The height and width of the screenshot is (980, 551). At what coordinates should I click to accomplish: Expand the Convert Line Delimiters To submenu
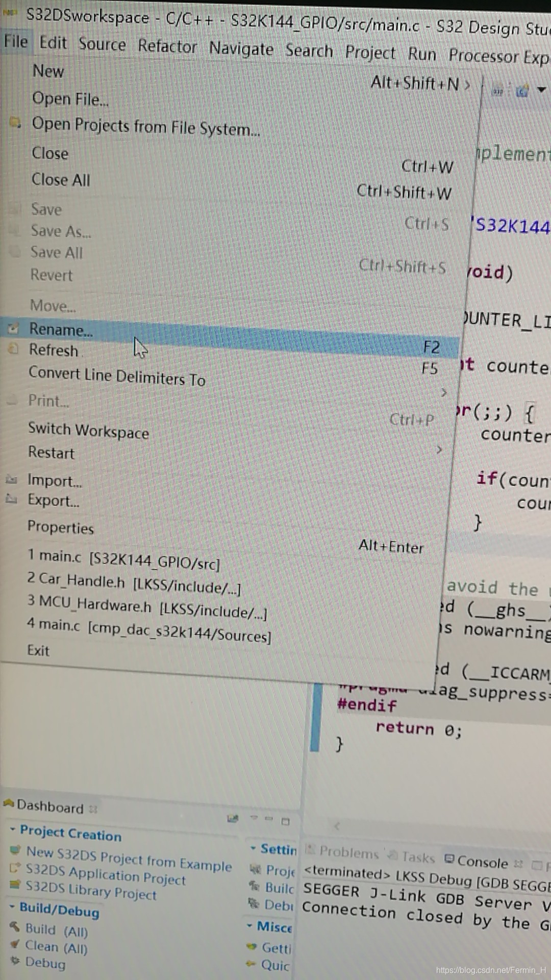tap(443, 392)
